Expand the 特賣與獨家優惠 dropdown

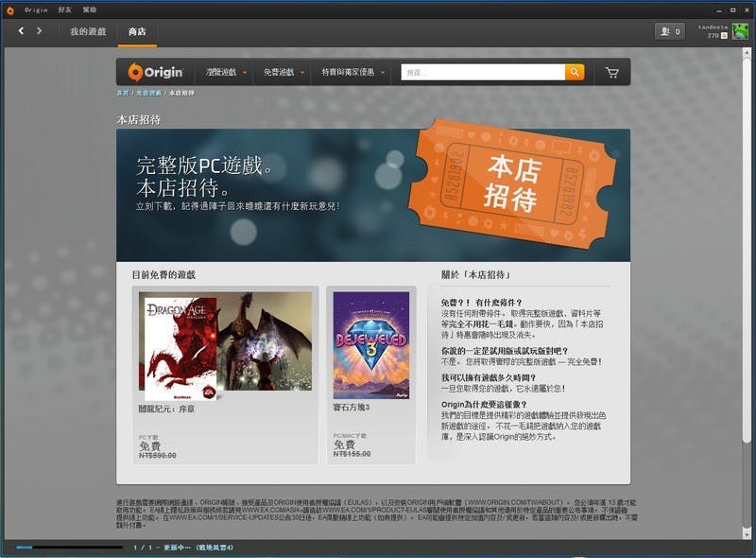(352, 72)
